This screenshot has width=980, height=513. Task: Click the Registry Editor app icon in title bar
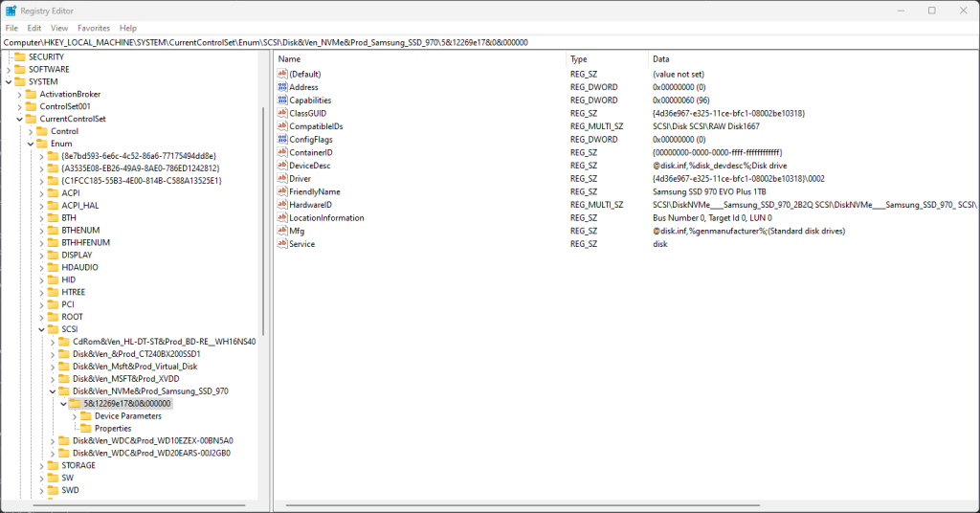(x=10, y=10)
